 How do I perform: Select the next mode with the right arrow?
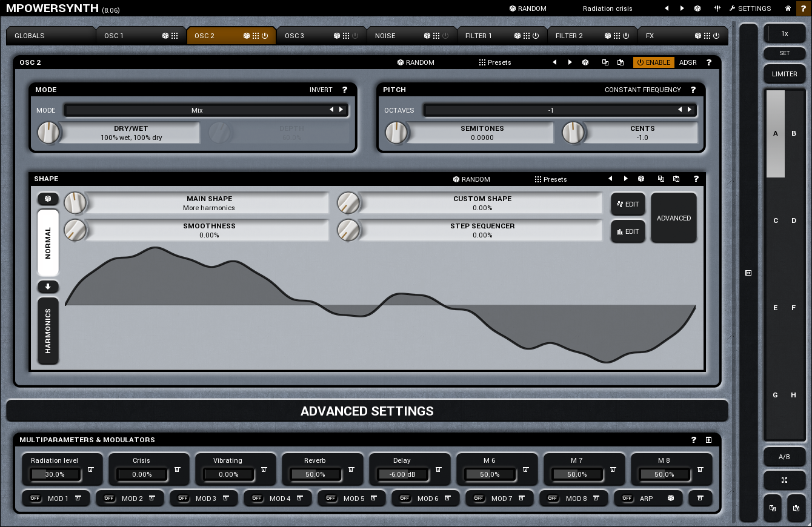coord(341,110)
